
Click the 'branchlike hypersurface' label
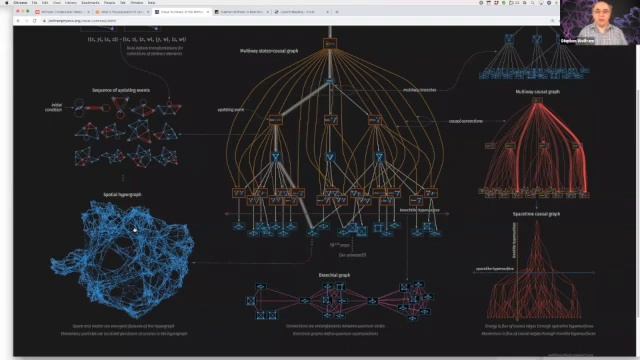tap(420, 210)
